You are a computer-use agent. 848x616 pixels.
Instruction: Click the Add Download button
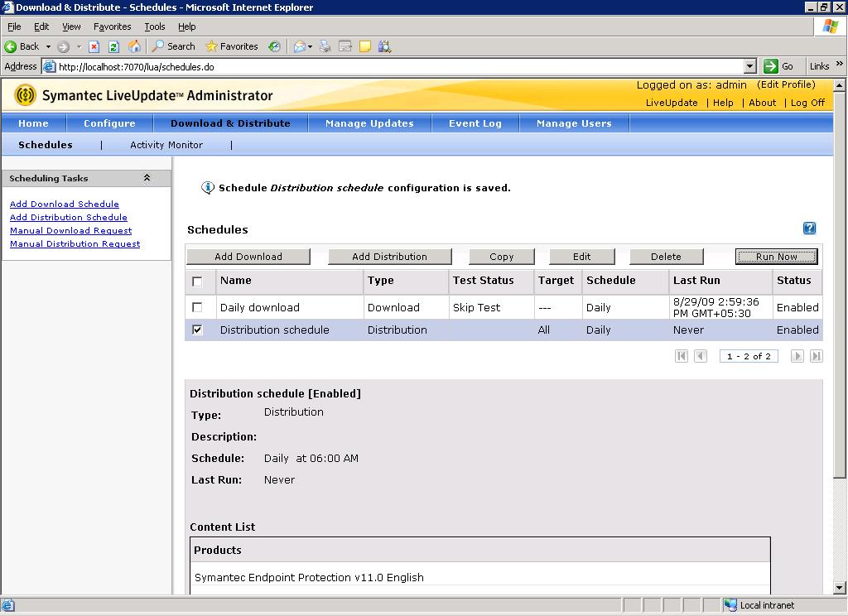(248, 257)
